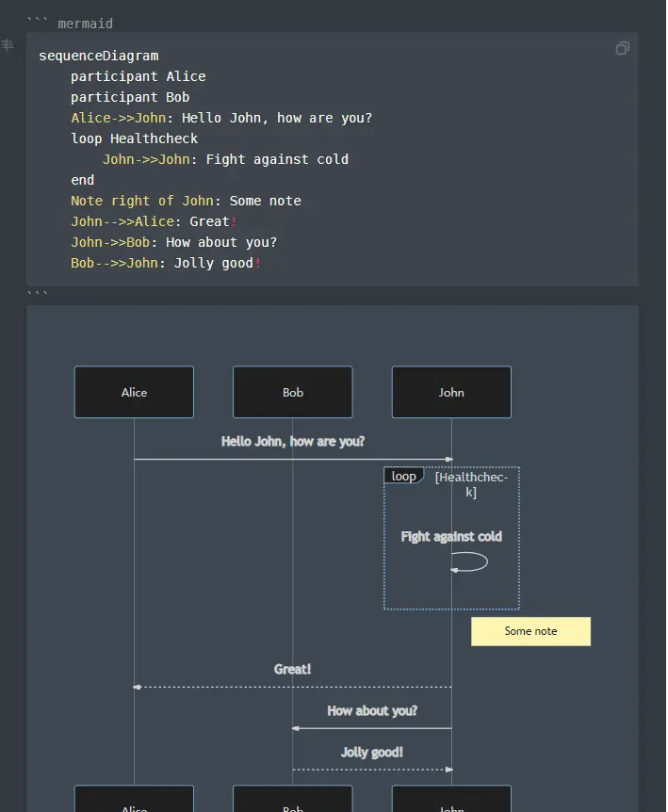The width and height of the screenshot is (668, 812).
Task: Click the fold icon left of code block
Action: pyautogui.click(x=8, y=45)
